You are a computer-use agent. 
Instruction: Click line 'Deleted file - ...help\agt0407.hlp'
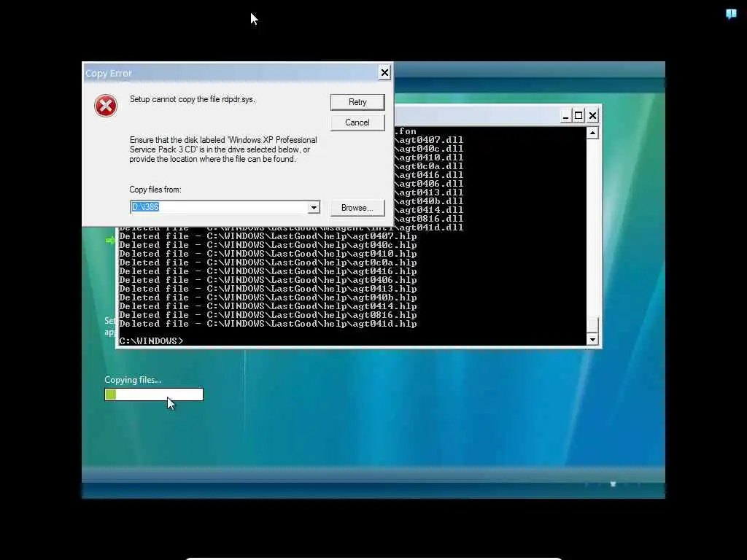point(268,236)
